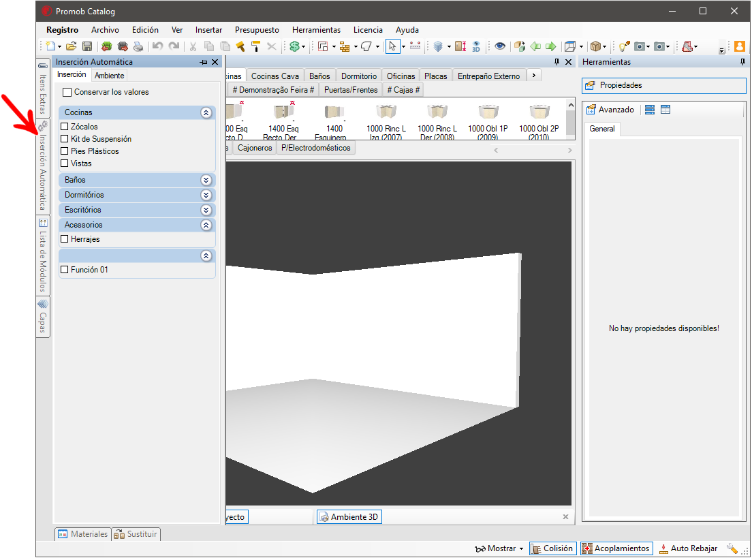
Task: Click the green left arrow icon
Action: [535, 46]
